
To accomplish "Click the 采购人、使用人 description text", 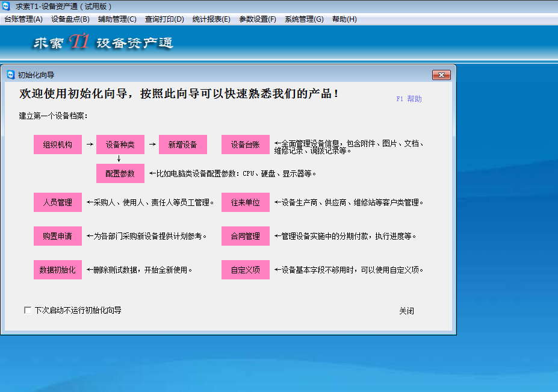I will (x=150, y=202).
